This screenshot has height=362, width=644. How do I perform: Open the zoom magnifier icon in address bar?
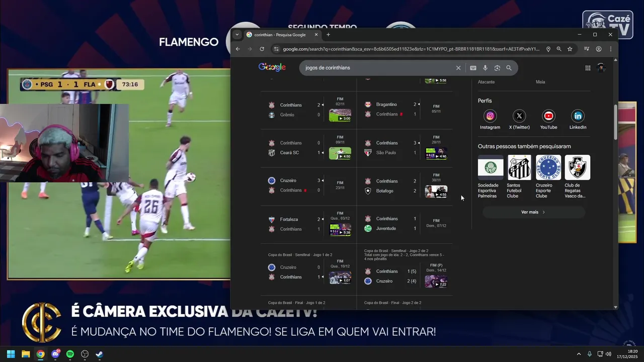[x=559, y=49]
